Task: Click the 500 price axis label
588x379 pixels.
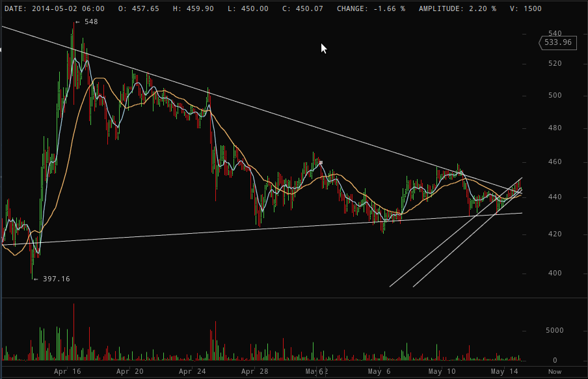Action: click(555, 96)
